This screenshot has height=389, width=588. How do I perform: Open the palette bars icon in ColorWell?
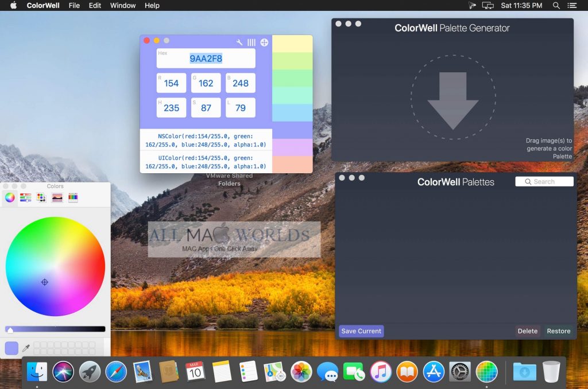(x=252, y=42)
